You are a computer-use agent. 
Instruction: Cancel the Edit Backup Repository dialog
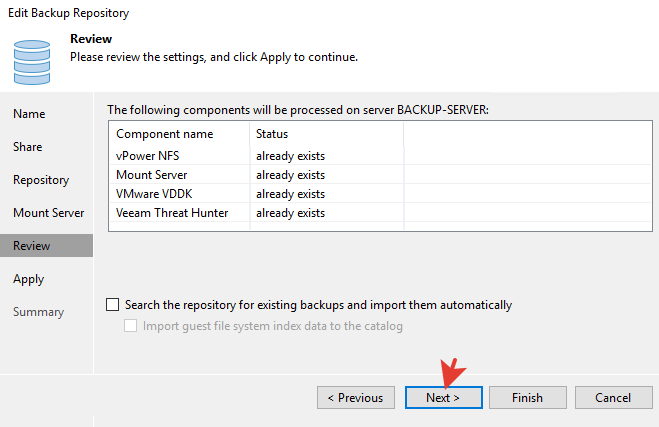pyautogui.click(x=613, y=397)
